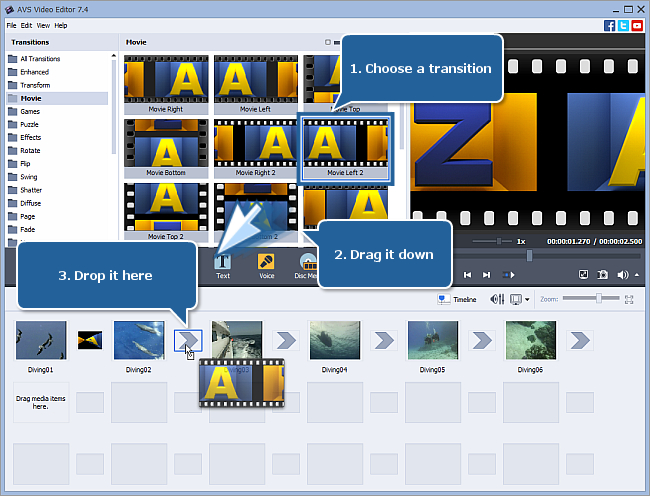Click the transitions list scroll-up arrow
The height and width of the screenshot is (496, 650).
point(114,56)
